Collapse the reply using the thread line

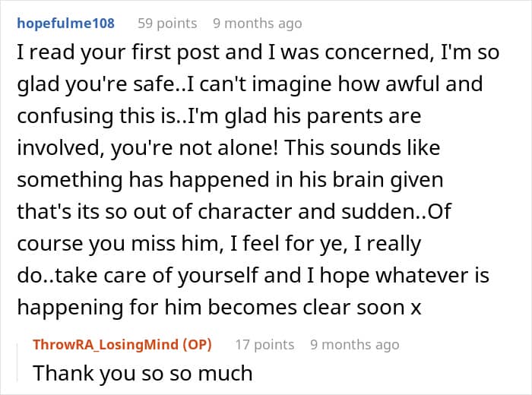coord(17,362)
